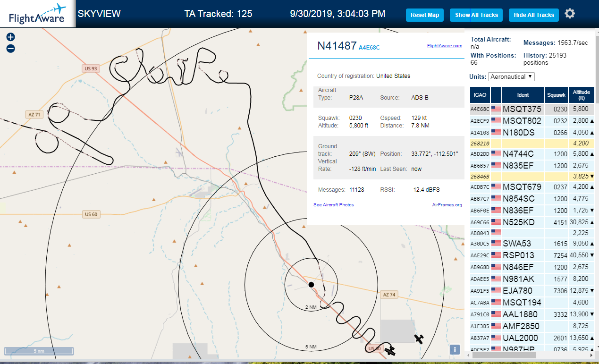Sort table by Ident column header
Image resolution: width=599 pixels, height=364 pixels.
(x=523, y=95)
